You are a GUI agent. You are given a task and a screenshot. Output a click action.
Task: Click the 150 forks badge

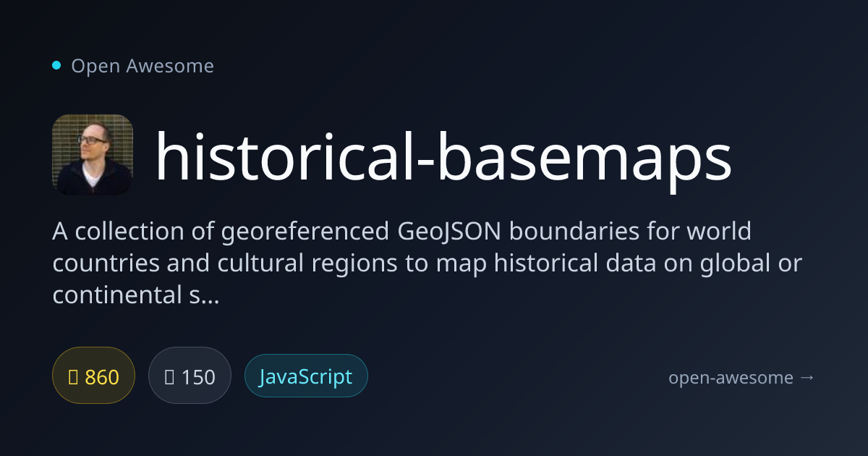pyautogui.click(x=190, y=376)
